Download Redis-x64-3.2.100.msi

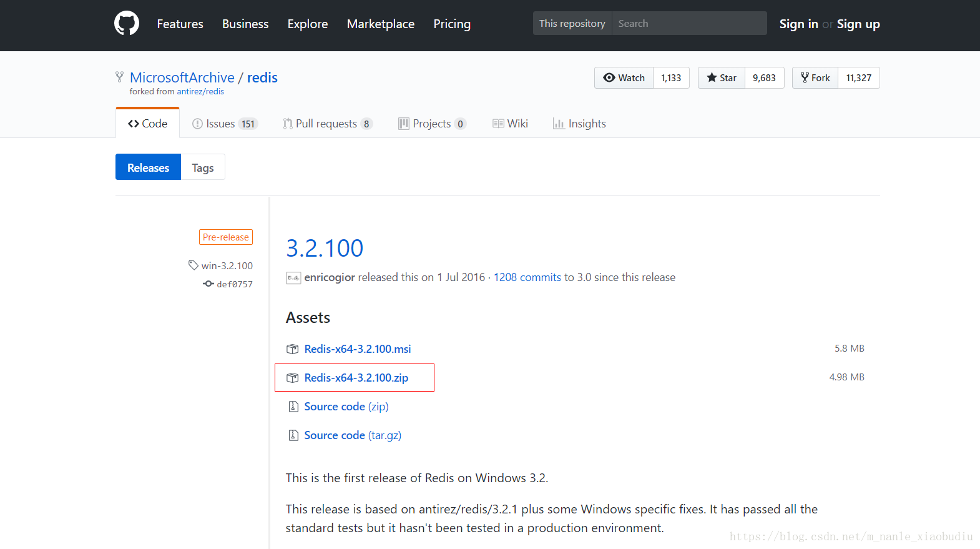tap(358, 349)
